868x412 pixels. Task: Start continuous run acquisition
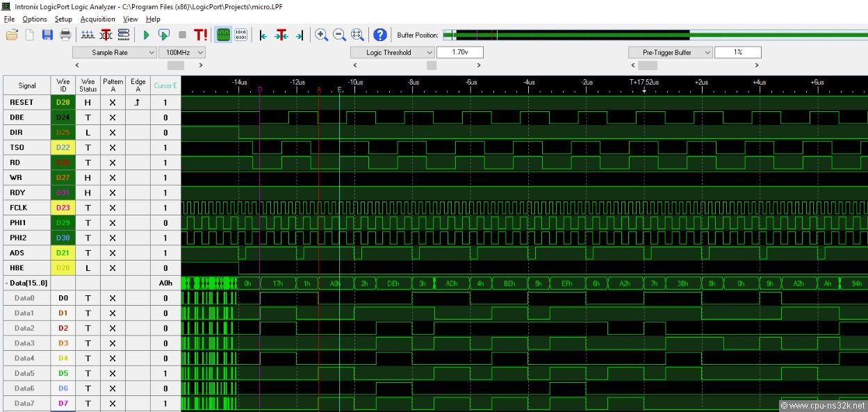(164, 35)
